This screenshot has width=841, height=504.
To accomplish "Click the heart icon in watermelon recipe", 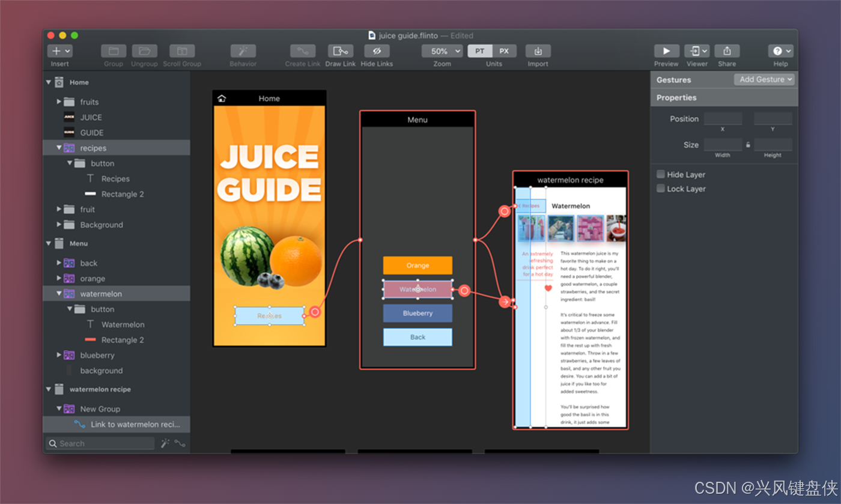I will pyautogui.click(x=548, y=288).
